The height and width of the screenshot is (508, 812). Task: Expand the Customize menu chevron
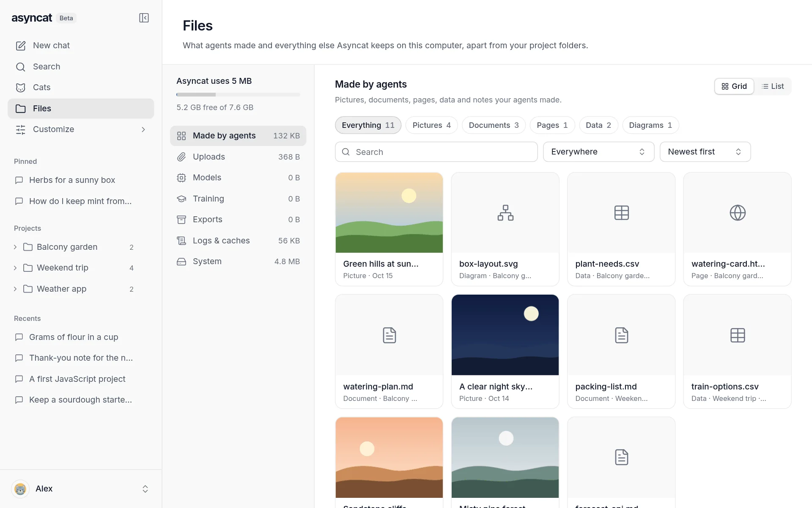(x=143, y=130)
